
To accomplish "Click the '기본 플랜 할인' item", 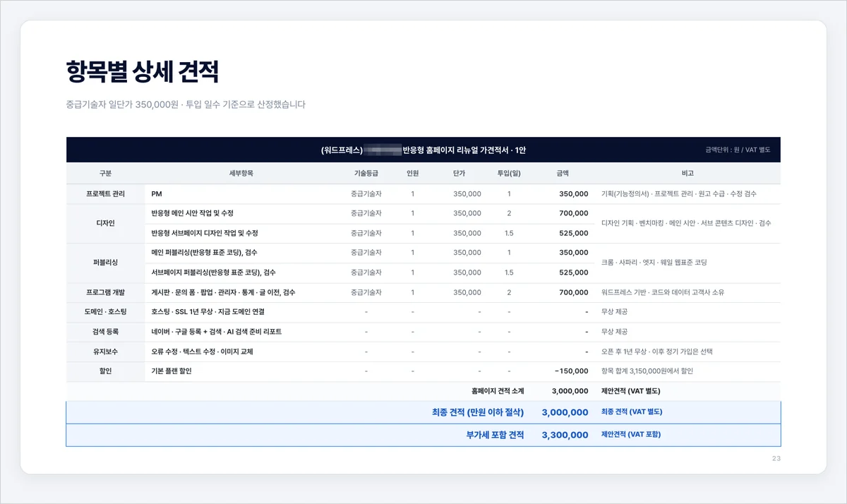I will coord(172,371).
